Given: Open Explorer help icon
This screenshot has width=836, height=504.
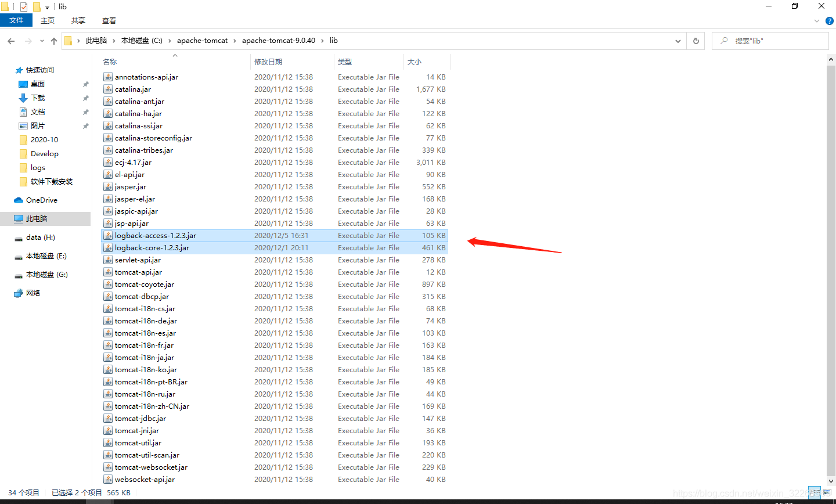Looking at the screenshot, I should pos(830,21).
